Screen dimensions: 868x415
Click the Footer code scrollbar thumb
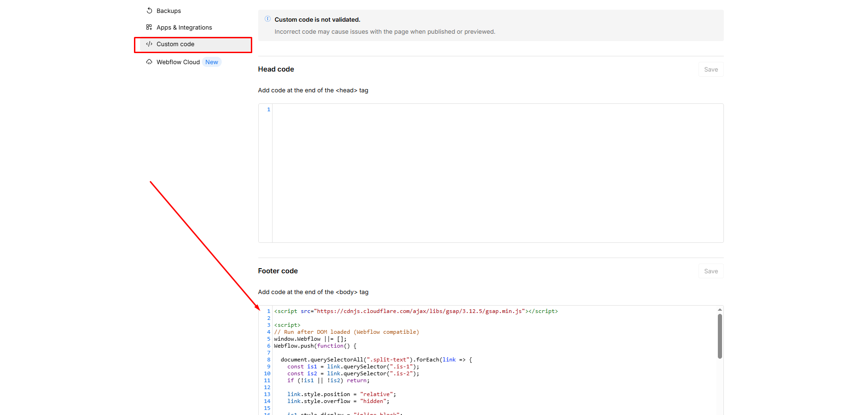(x=720, y=336)
